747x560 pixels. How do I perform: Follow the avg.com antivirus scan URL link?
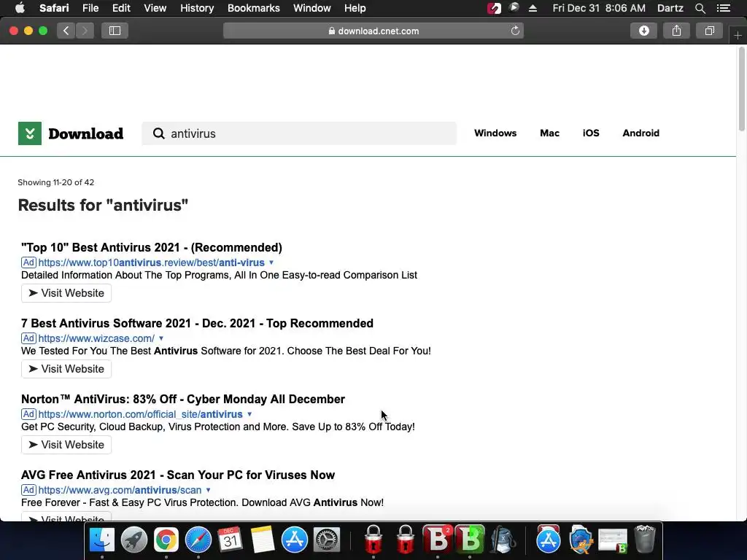(x=120, y=489)
